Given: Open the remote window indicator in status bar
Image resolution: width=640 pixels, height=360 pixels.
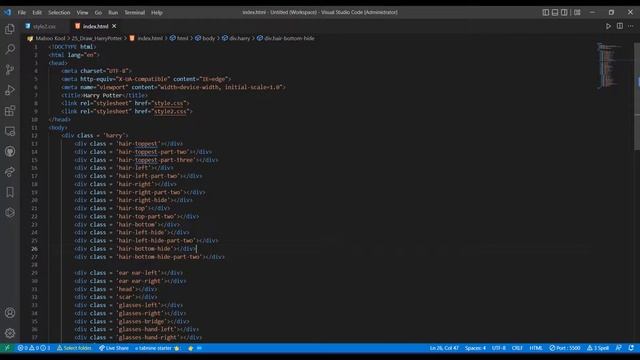Looking at the screenshot, I should coord(7,348).
